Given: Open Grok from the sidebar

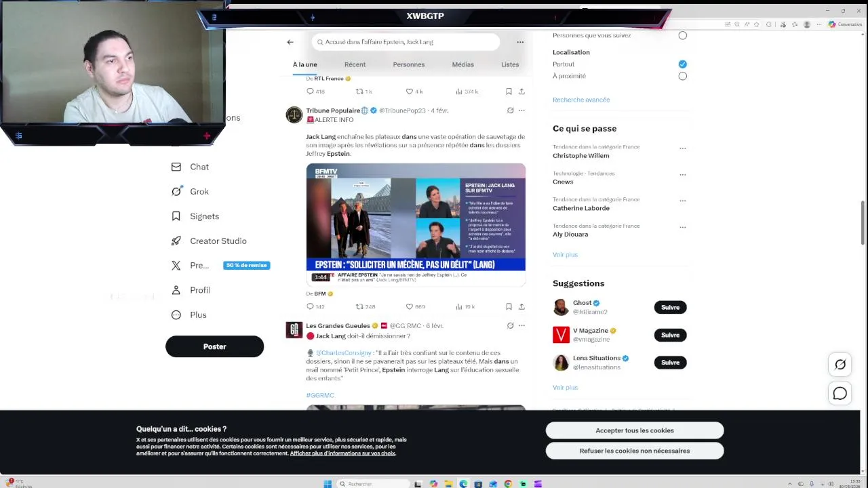Looking at the screenshot, I should point(191,192).
